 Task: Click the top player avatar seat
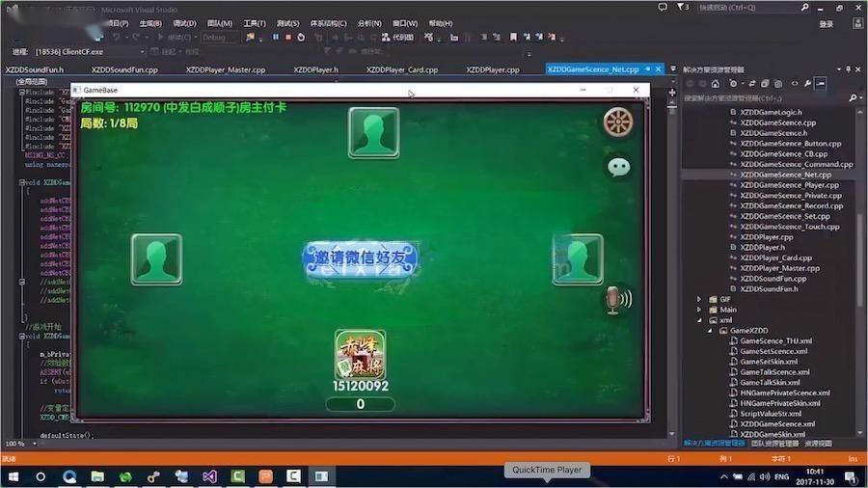(x=373, y=133)
